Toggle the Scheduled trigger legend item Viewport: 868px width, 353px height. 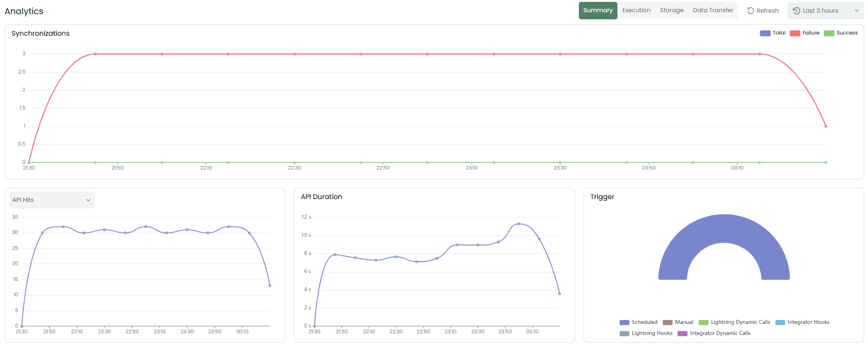(639, 322)
